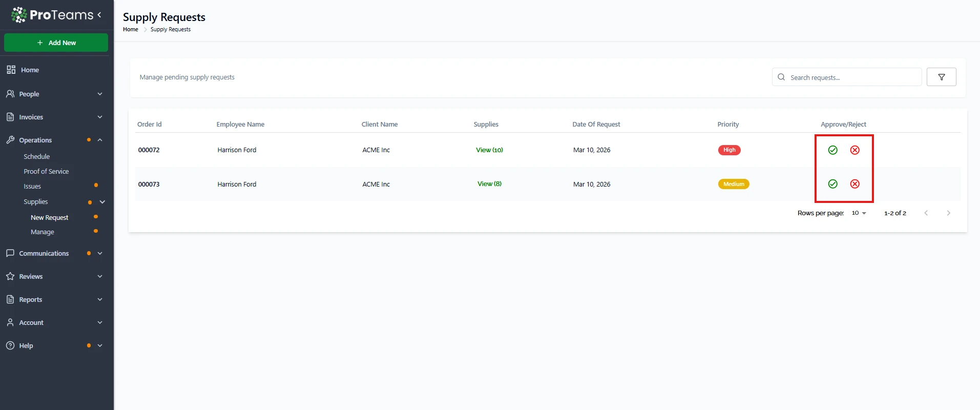Go to previous page of results
The width and height of the screenshot is (980, 410).
[926, 213]
